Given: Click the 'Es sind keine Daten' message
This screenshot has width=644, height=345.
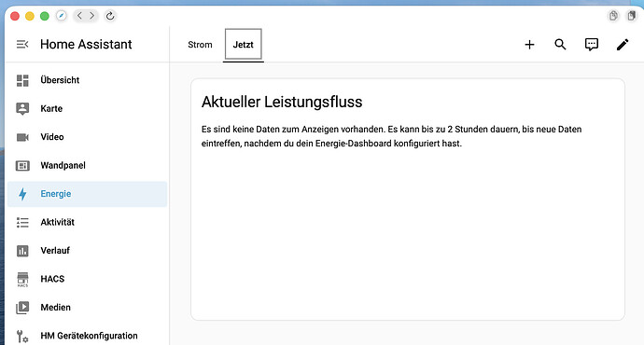Looking at the screenshot, I should click(391, 136).
